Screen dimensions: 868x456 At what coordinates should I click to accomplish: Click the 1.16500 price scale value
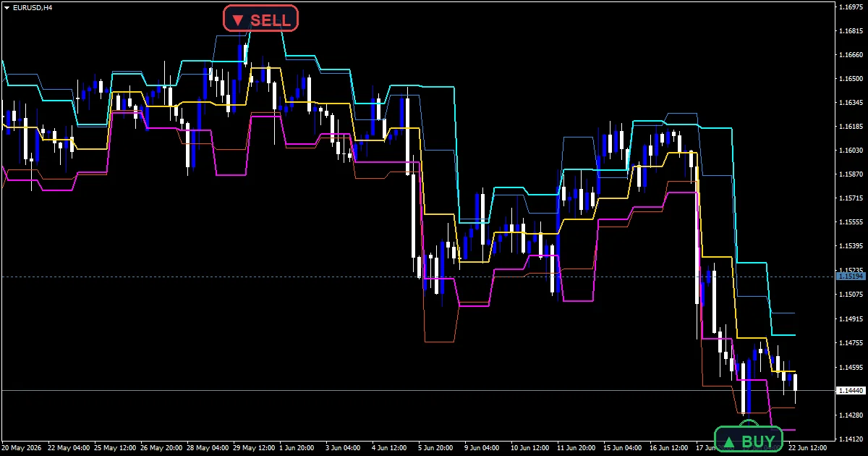click(x=851, y=79)
